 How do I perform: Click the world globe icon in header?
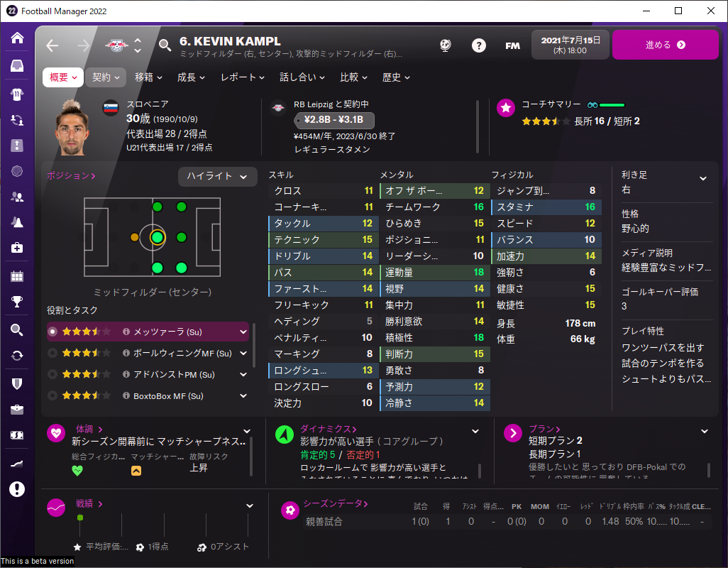[446, 45]
